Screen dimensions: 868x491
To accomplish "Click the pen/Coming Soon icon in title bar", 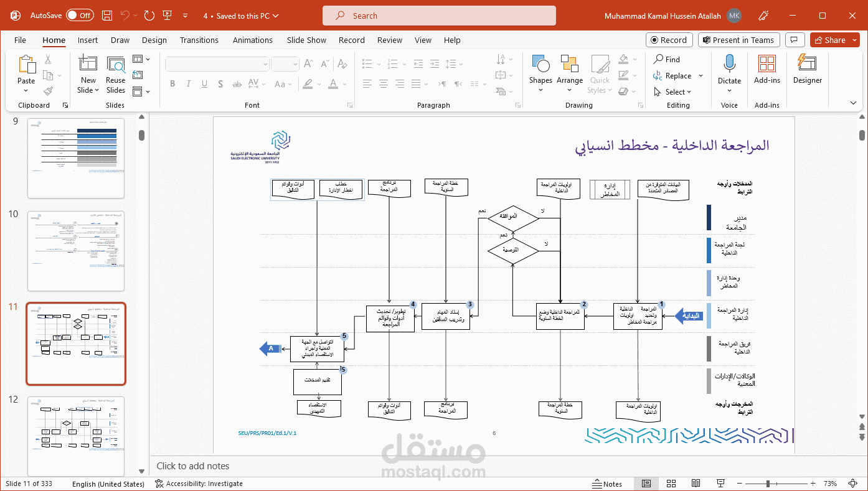I will [764, 16].
